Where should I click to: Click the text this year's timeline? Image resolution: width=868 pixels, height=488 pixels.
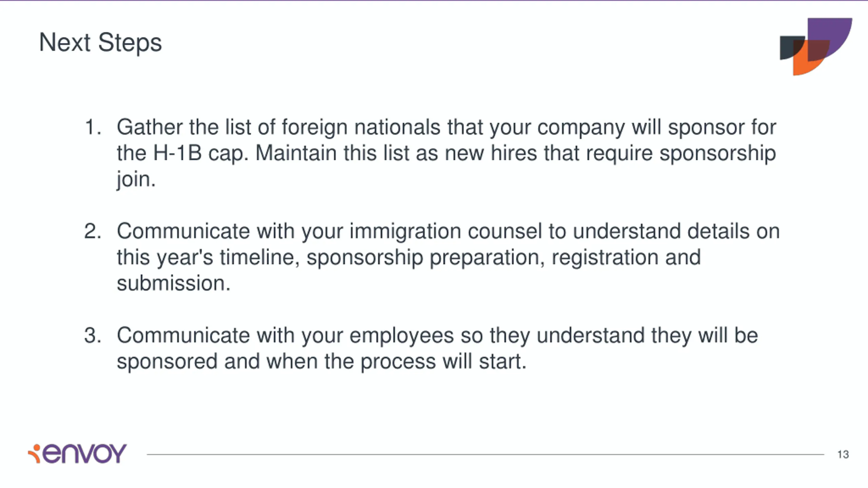[208, 258]
